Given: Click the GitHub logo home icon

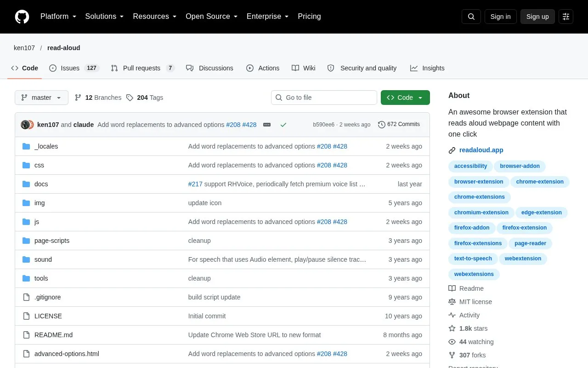Looking at the screenshot, I should click(22, 17).
